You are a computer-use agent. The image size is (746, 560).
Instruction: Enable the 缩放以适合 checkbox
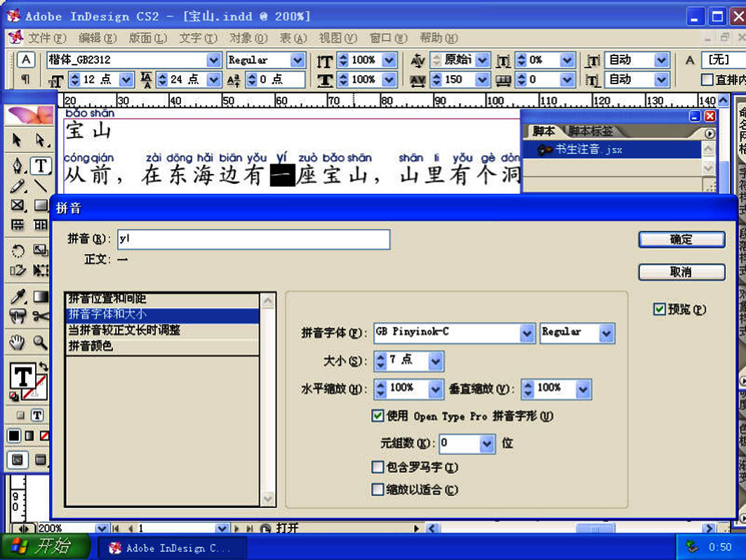tap(378, 490)
